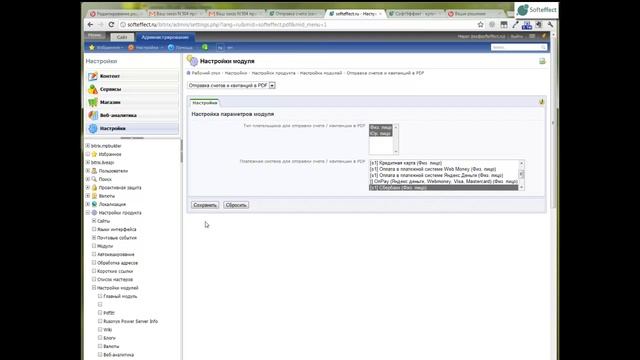Open the Веб-аналитика sidebar section
The width and height of the screenshot is (640, 360).
coord(133,115)
